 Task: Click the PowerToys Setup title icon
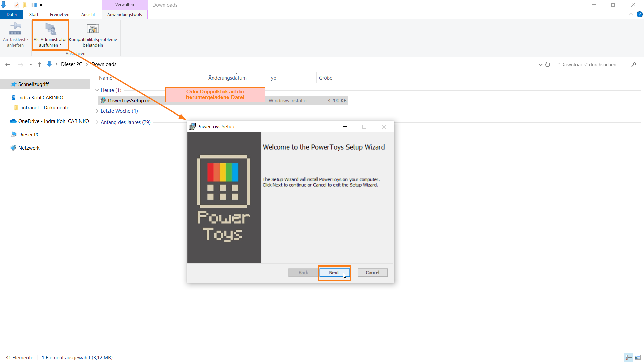tap(192, 127)
